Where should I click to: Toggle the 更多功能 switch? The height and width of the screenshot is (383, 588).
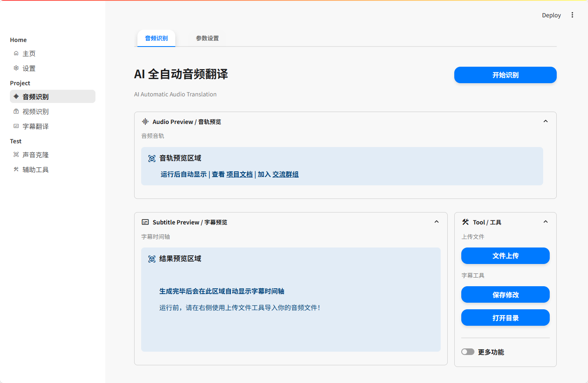[468, 352]
